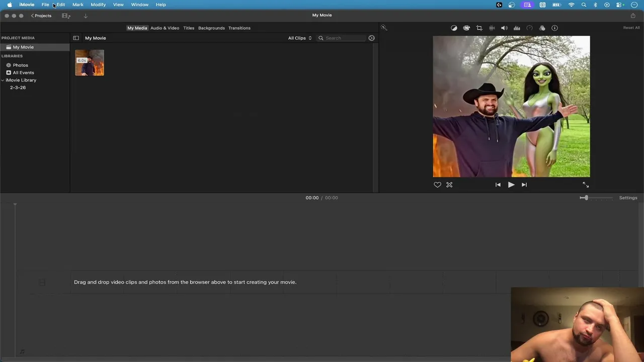The height and width of the screenshot is (362, 644).
Task: Select Photos library
Action: [20, 65]
